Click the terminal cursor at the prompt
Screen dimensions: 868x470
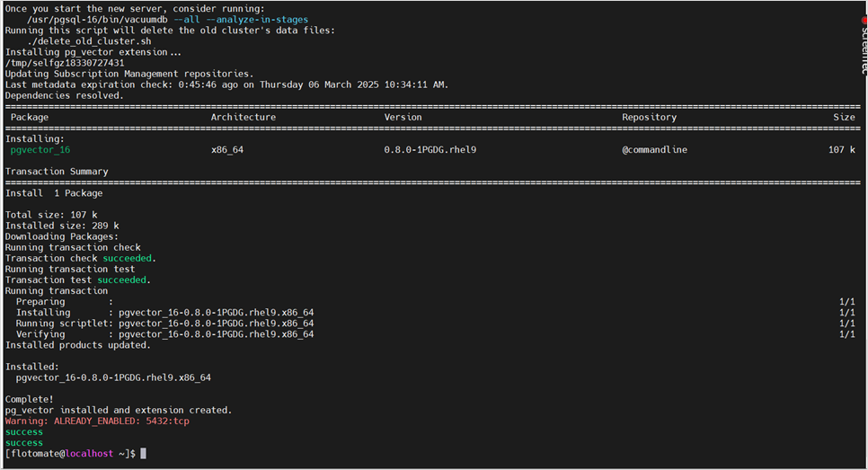[x=143, y=454]
